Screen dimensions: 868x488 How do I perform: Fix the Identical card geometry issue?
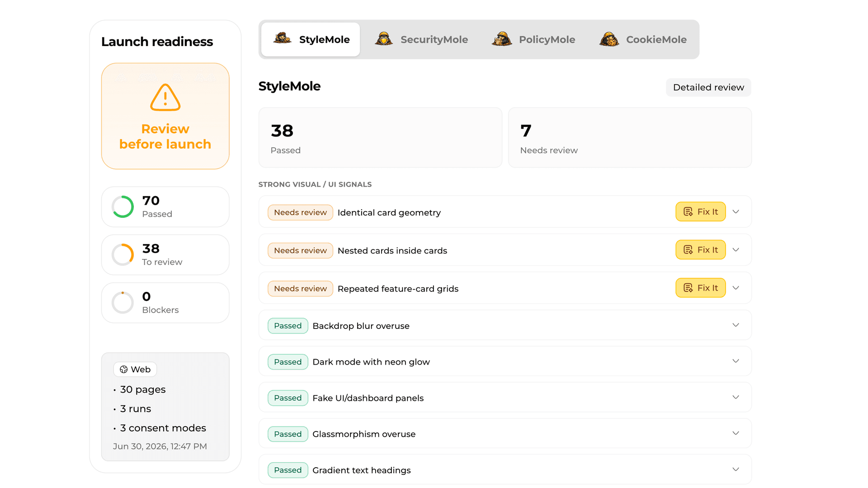point(700,211)
